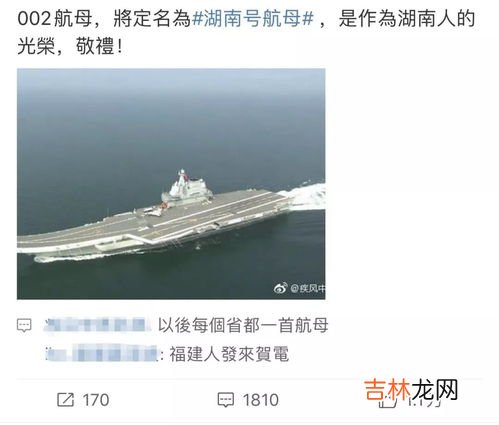The height and width of the screenshot is (425, 499).
Task: Click the post text 002航母，將定名為
Action: [x=104, y=18]
